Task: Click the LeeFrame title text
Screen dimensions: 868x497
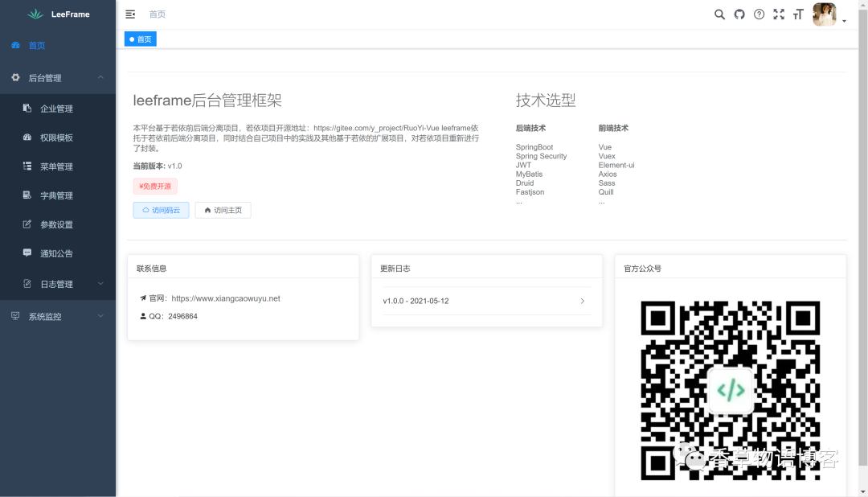Action: (70, 14)
